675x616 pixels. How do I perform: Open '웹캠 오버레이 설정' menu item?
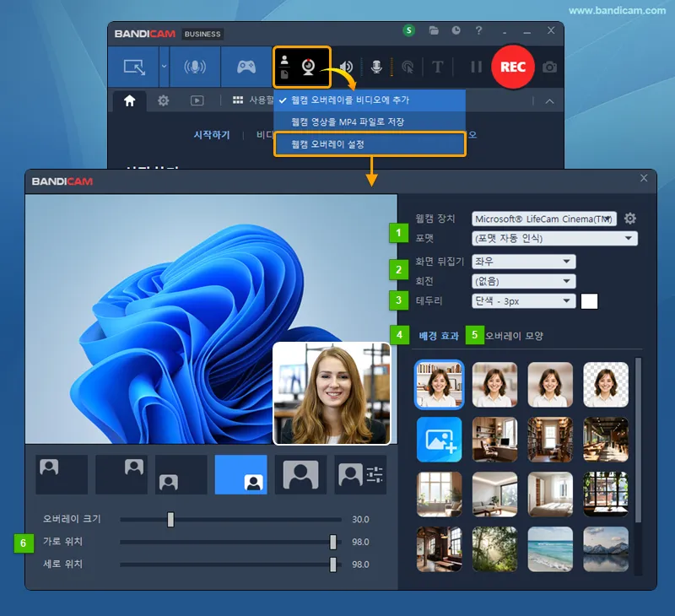coord(370,144)
